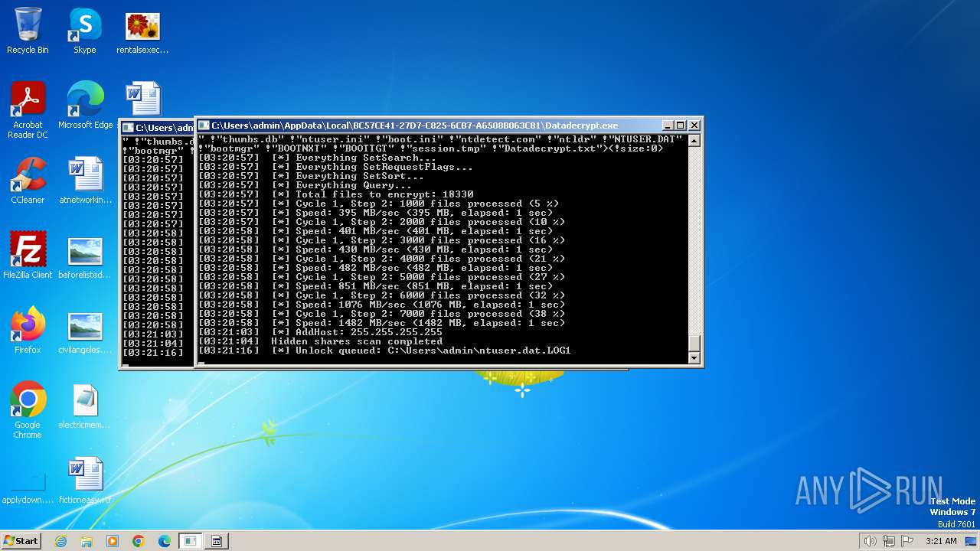Open Datadecrypt.exe console system menu icon
This screenshot has height=551, width=980.
click(x=204, y=126)
